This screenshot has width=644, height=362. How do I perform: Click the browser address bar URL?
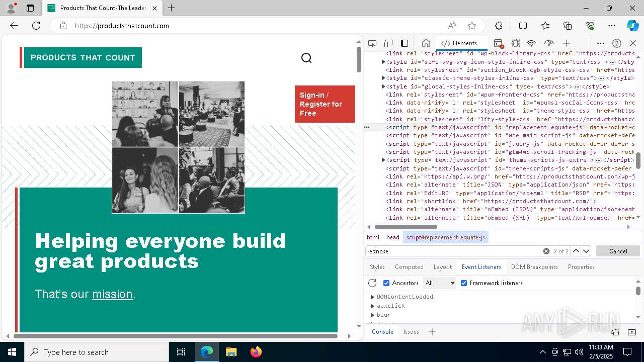(122, 26)
